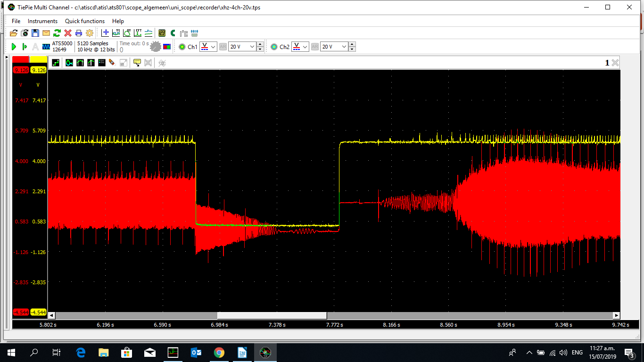Click the email envelope toolbar icon
This screenshot has height=362, width=644.
pos(46,33)
